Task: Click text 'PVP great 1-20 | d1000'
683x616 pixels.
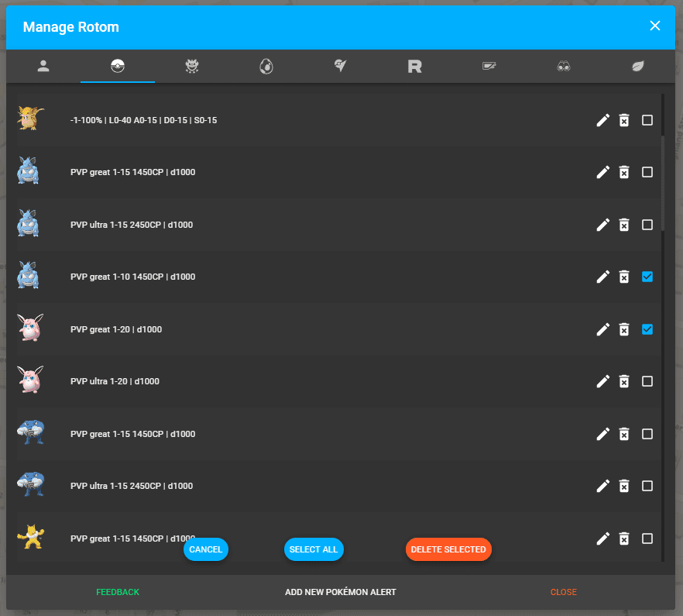Action: click(x=116, y=329)
